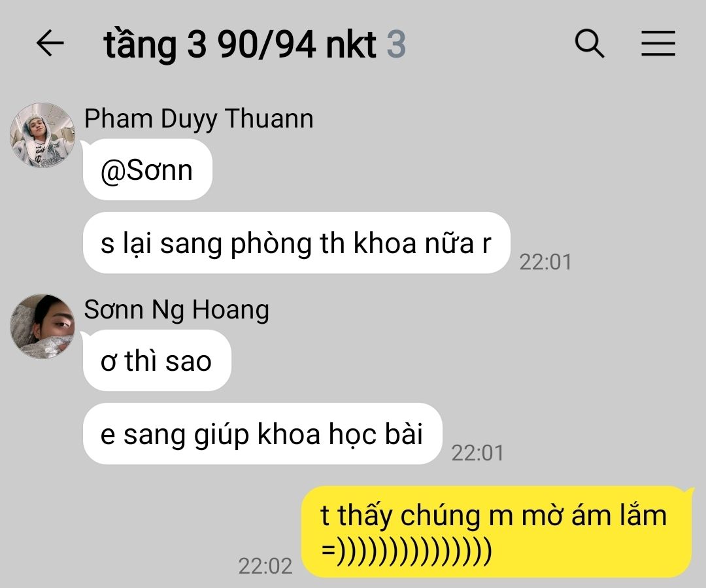The width and height of the screenshot is (706, 588).
Task: Open the hamburger menu icon
Action: (x=658, y=43)
